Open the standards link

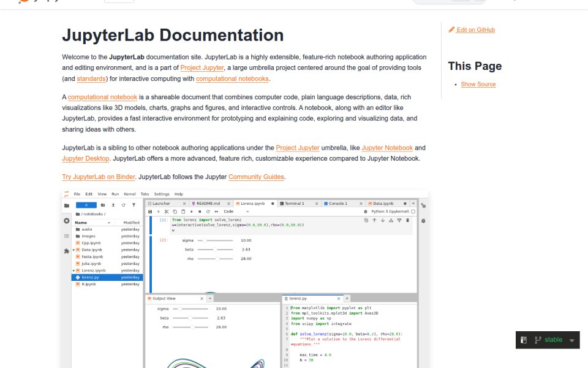[91, 79]
